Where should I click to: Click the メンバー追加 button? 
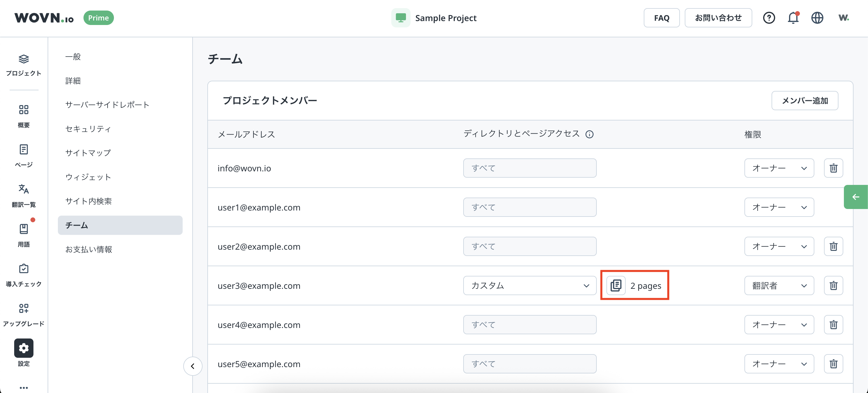click(x=804, y=101)
